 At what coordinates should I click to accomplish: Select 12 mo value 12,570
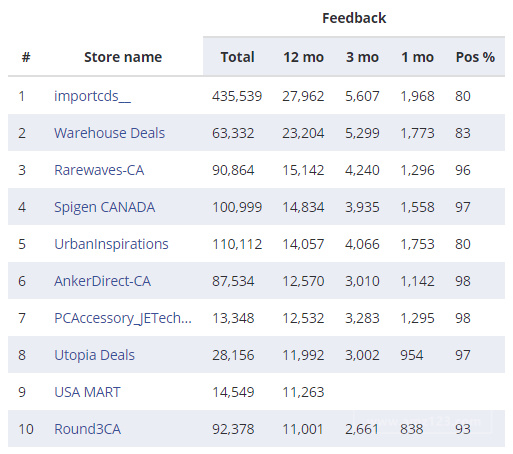[303, 281]
